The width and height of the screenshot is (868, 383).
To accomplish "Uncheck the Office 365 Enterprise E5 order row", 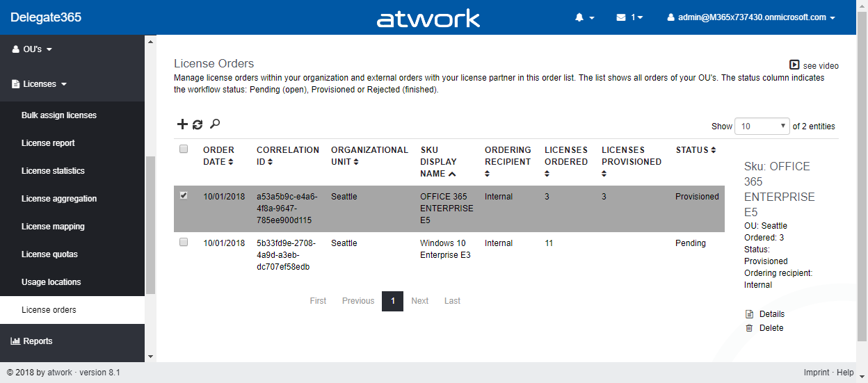I will pos(184,196).
